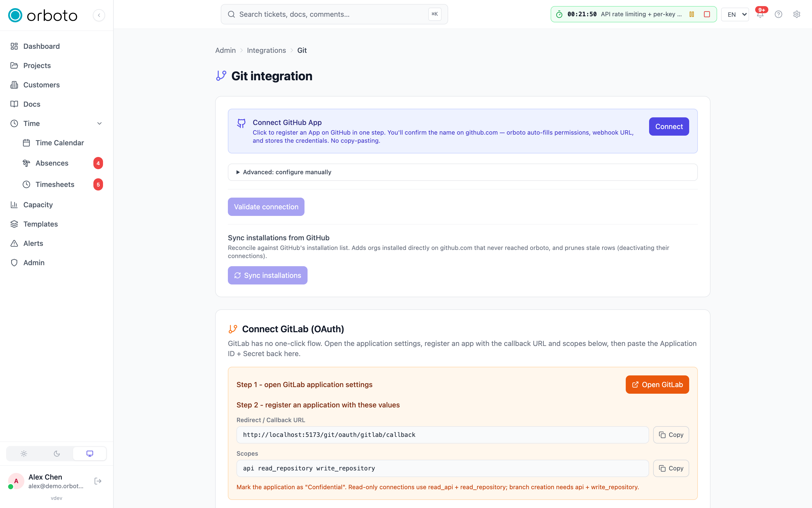Open the settings gear
Viewport: 812px width, 508px height.
797,14
